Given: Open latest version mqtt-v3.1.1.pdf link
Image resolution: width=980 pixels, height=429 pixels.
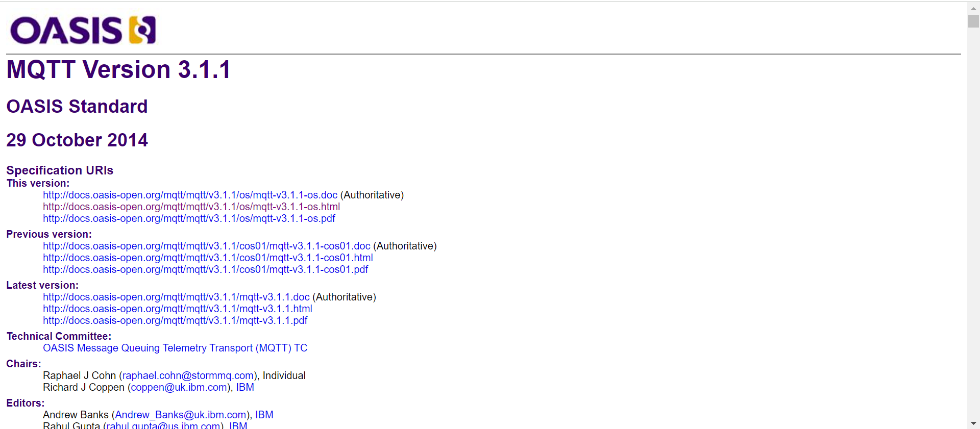Looking at the screenshot, I should pos(175,320).
